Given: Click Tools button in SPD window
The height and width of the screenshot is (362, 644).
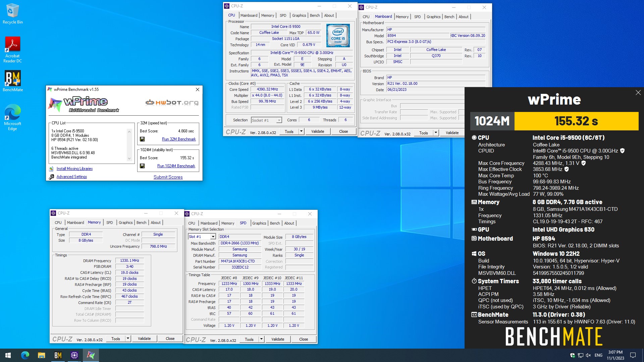Looking at the screenshot, I should (x=249, y=339).
